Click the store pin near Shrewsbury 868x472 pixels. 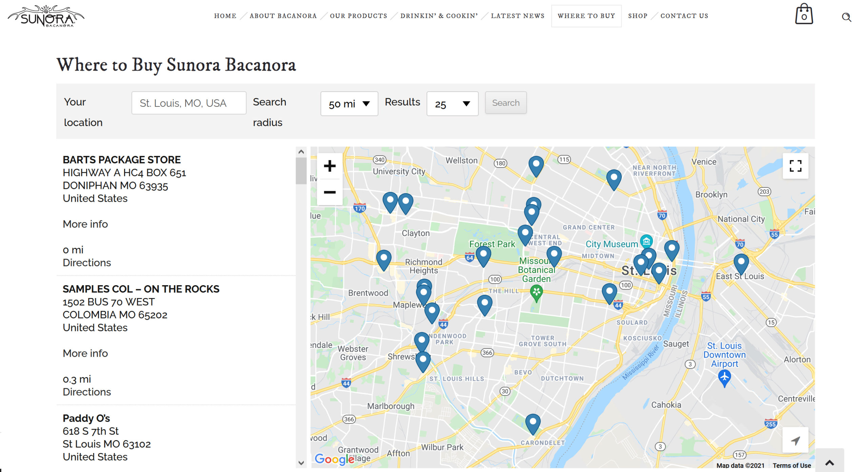(x=423, y=361)
